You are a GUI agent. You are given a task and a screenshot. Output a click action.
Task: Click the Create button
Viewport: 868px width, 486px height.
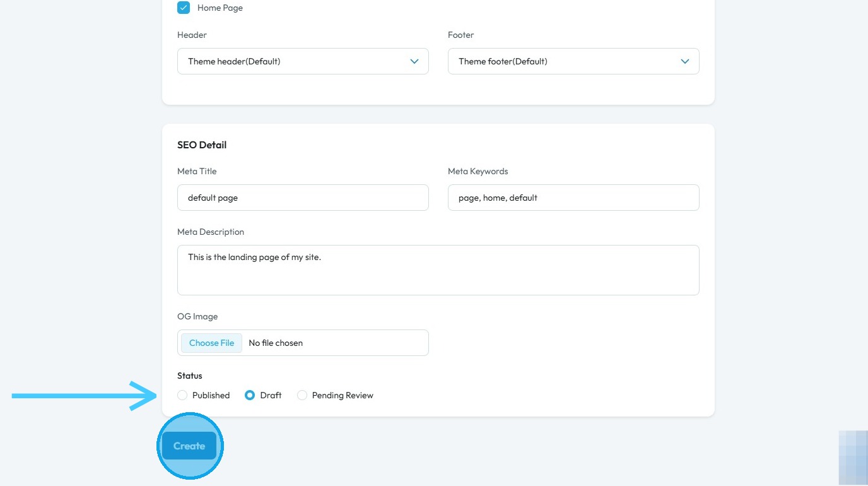[x=189, y=446]
